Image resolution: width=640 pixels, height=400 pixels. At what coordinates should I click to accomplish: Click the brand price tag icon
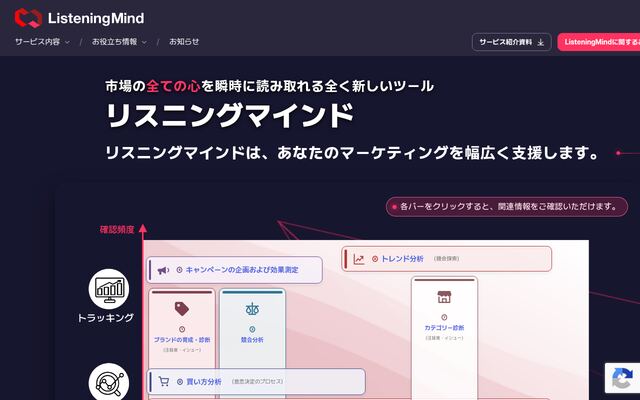[x=182, y=309]
